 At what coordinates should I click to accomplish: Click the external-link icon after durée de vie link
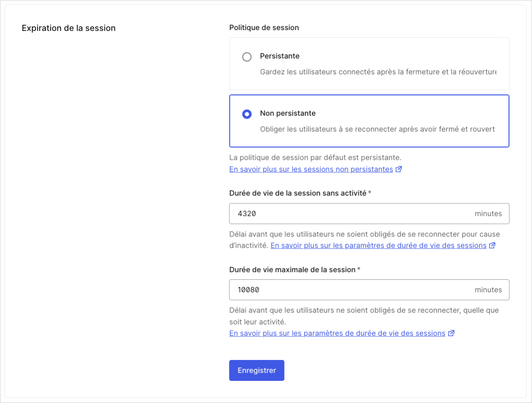492,246
